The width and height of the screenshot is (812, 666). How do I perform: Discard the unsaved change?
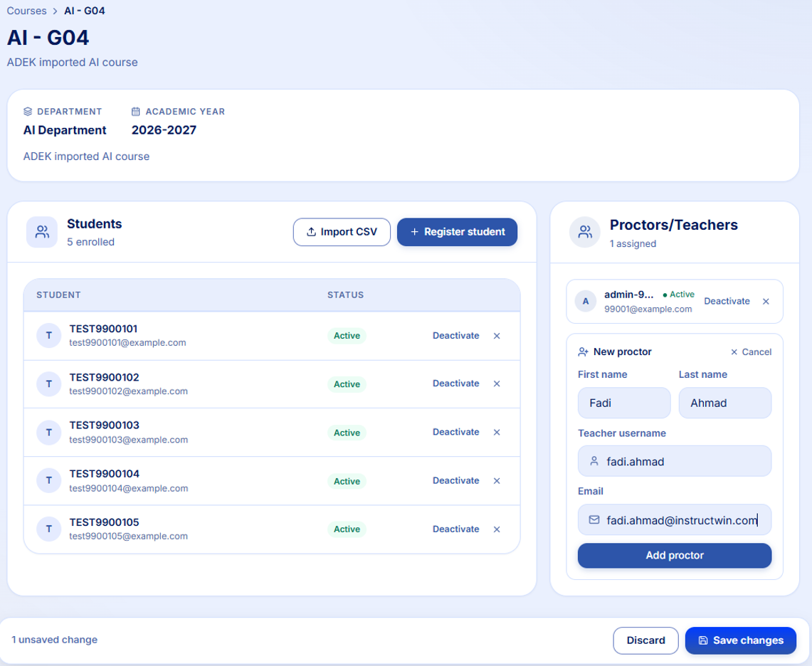(645, 640)
